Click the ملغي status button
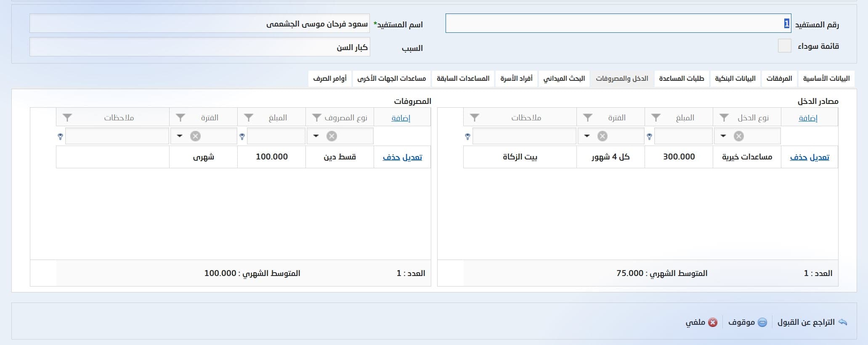This screenshot has height=345, width=868. pyautogui.click(x=701, y=322)
